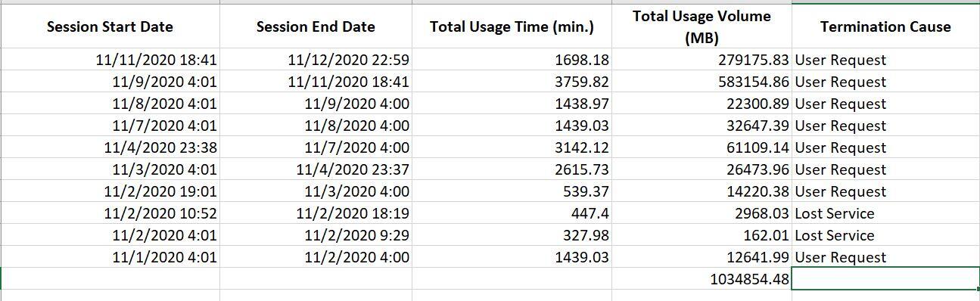
Task: Click start date cell 11/1/2020 4:01
Action: coord(110,257)
